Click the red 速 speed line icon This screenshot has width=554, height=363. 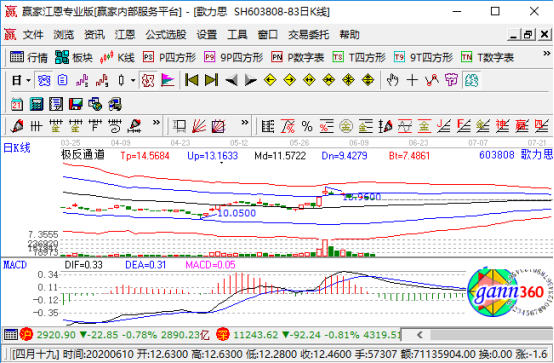coord(502,126)
